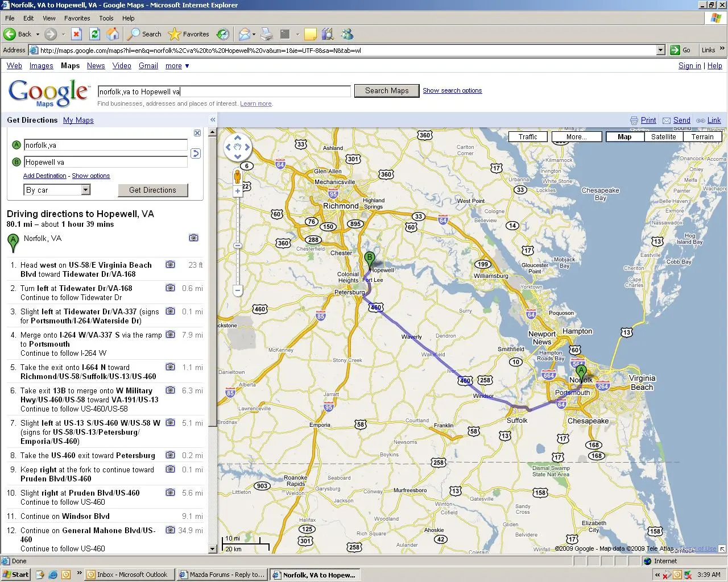Click the Get Directions button
This screenshot has width=728, height=582.
(152, 190)
